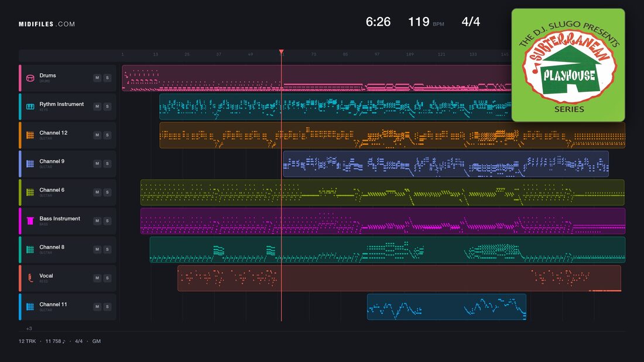
Task: Click the Subterranean Playhouse album cover
Action: coord(568,65)
